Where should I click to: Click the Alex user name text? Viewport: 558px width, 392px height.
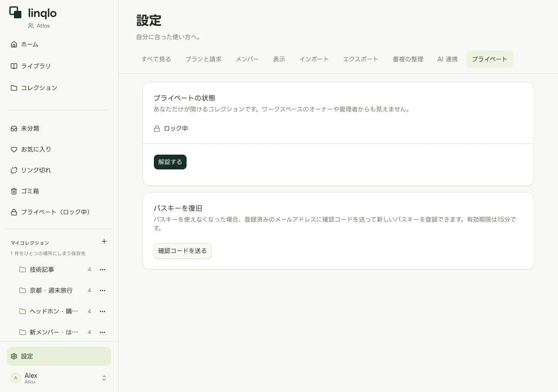point(31,375)
